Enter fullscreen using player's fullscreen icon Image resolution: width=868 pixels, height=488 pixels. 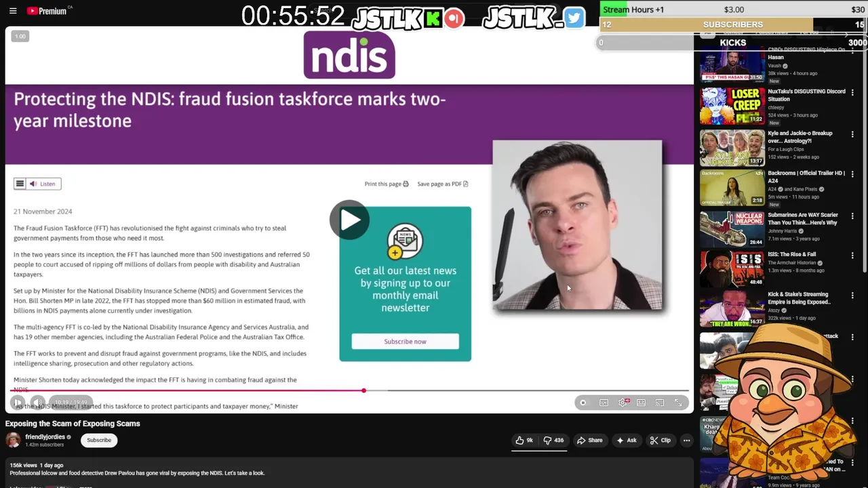(678, 403)
